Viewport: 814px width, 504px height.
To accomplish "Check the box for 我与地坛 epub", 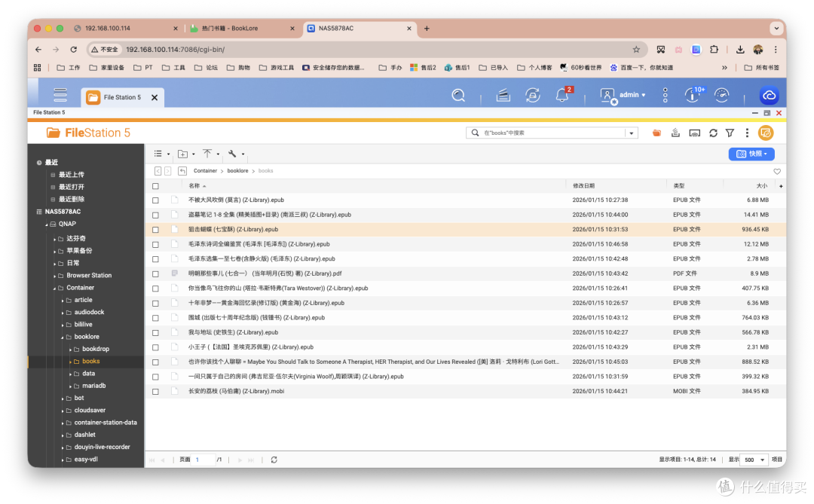I will click(x=156, y=333).
